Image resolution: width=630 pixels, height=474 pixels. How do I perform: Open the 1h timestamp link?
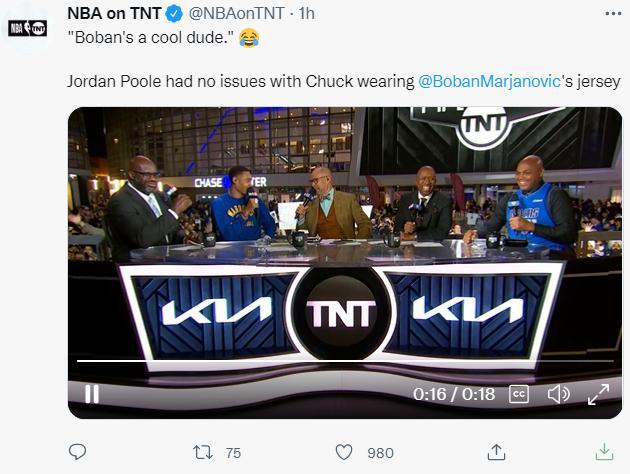click(x=306, y=14)
